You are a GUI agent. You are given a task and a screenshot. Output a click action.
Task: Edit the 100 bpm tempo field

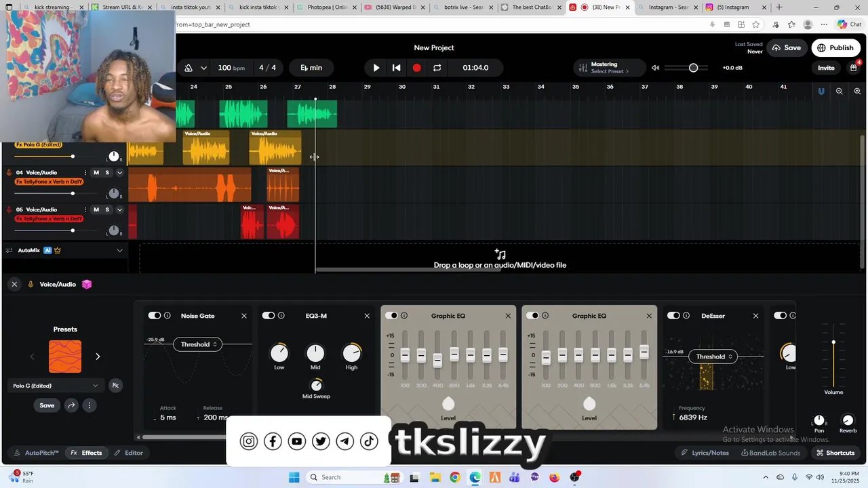tap(231, 68)
